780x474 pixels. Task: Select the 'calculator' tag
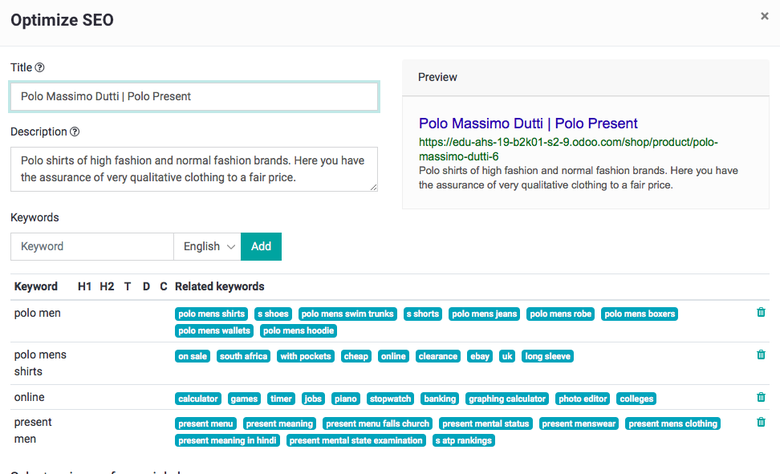pyautogui.click(x=198, y=399)
